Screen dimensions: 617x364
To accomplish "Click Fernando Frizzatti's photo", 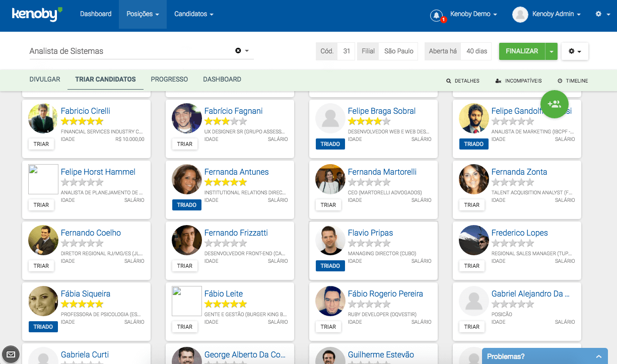I will coord(187,240).
